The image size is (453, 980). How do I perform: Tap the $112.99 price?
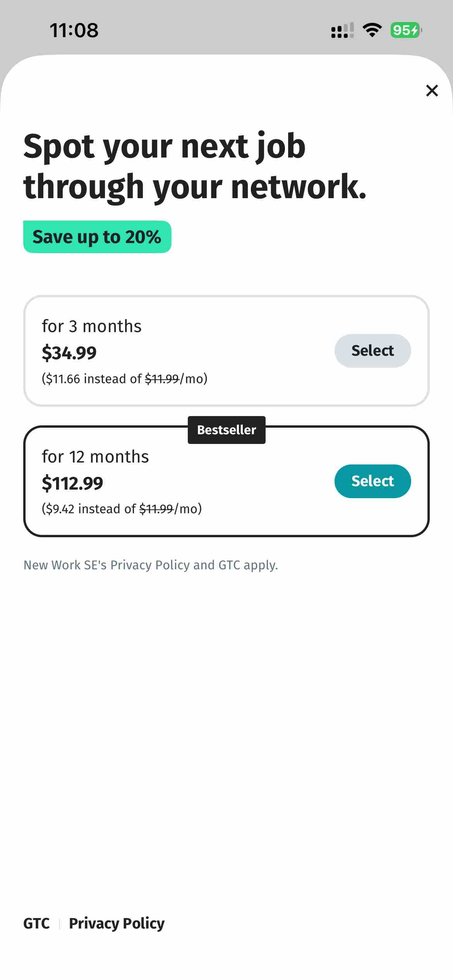click(72, 483)
